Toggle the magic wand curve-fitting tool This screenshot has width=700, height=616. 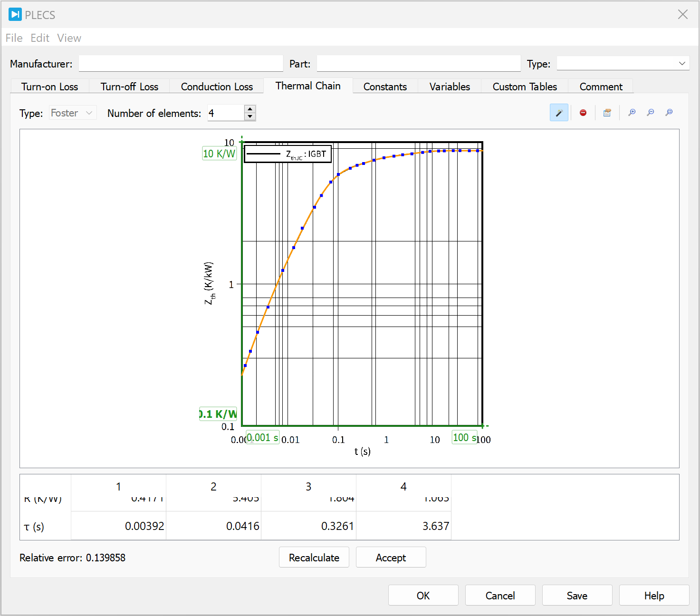559,113
